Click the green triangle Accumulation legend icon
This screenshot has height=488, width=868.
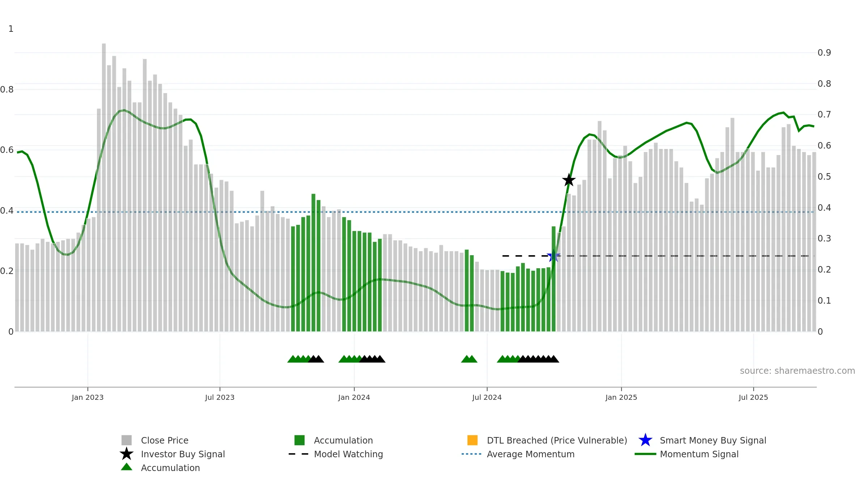coord(127,467)
